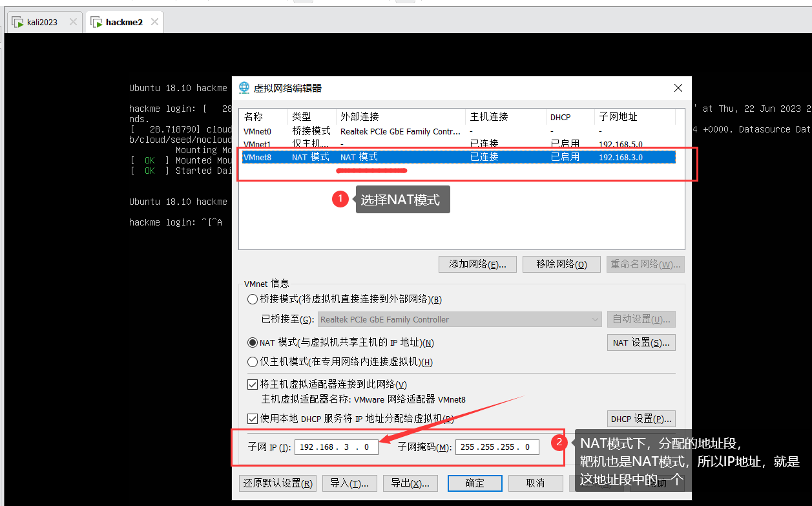Click the 主机连接 column header
The image size is (812, 506).
(506, 117)
